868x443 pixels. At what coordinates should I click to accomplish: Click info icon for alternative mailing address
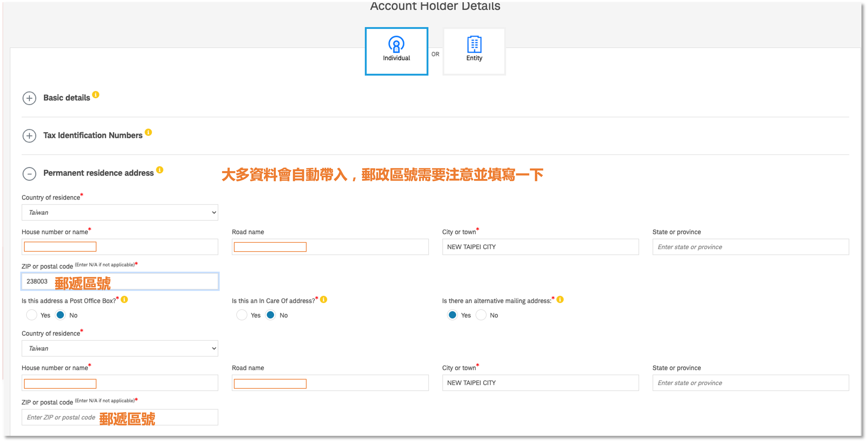(x=560, y=299)
